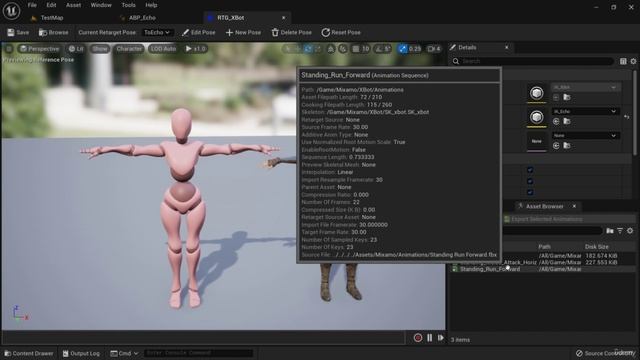The width and height of the screenshot is (640, 360).
Task: Click the swap icon beside IK_Echo dropdown
Action: 627,117
